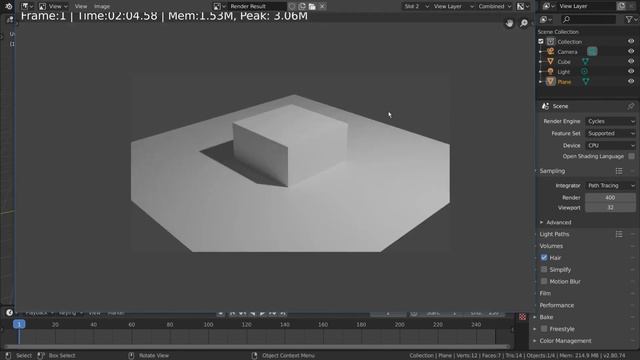
Task: Open outliner display mode selector
Action: [x=546, y=19]
